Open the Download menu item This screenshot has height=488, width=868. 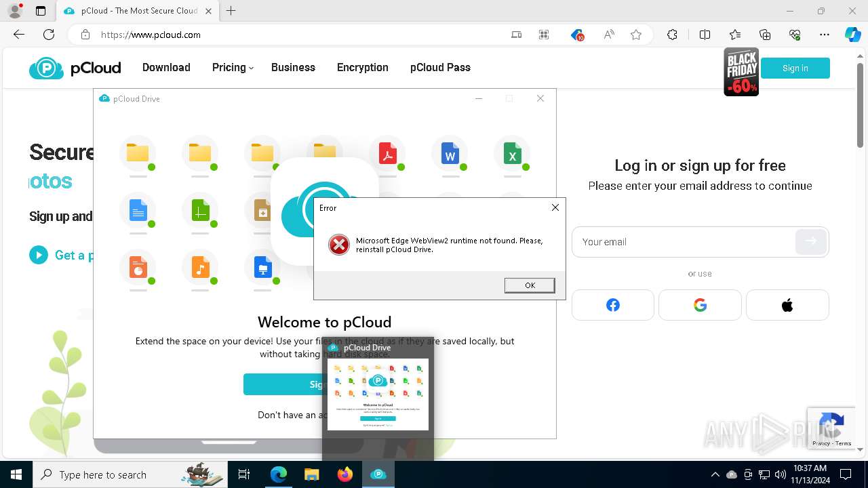click(166, 67)
